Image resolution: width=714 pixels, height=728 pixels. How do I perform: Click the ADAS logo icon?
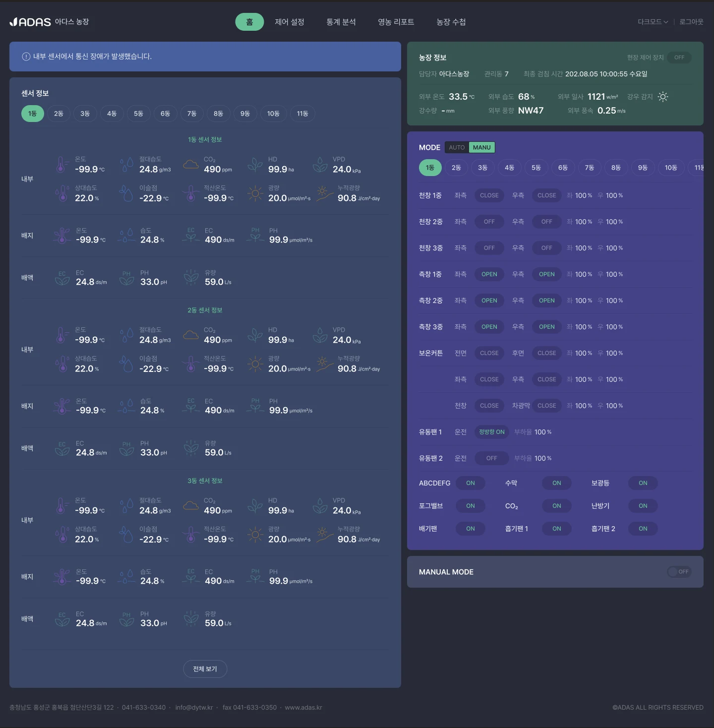[x=14, y=22]
